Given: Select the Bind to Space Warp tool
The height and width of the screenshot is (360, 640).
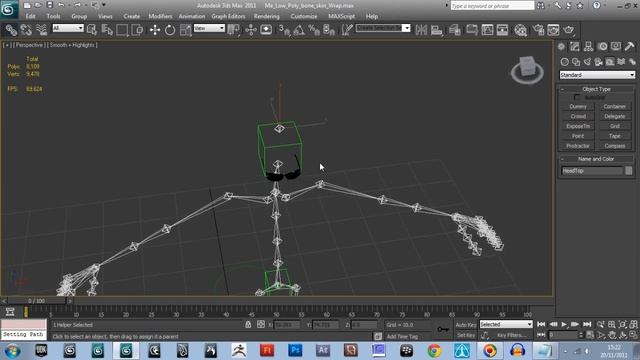Looking at the screenshot, I should pyautogui.click(x=41, y=30).
